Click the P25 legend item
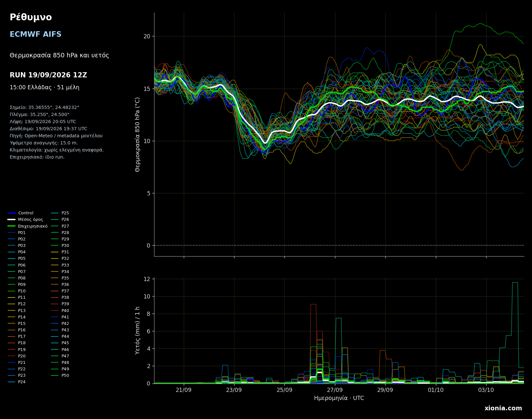Viewport: 532px width, 419px height. [60, 213]
